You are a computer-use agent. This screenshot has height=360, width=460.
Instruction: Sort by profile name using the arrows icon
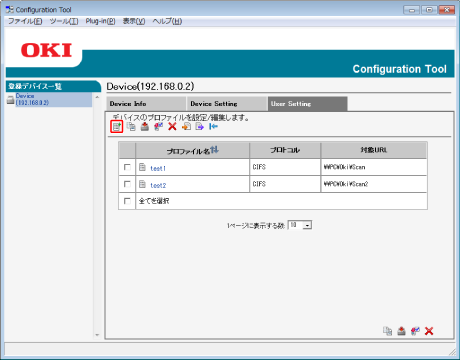[x=214, y=150]
